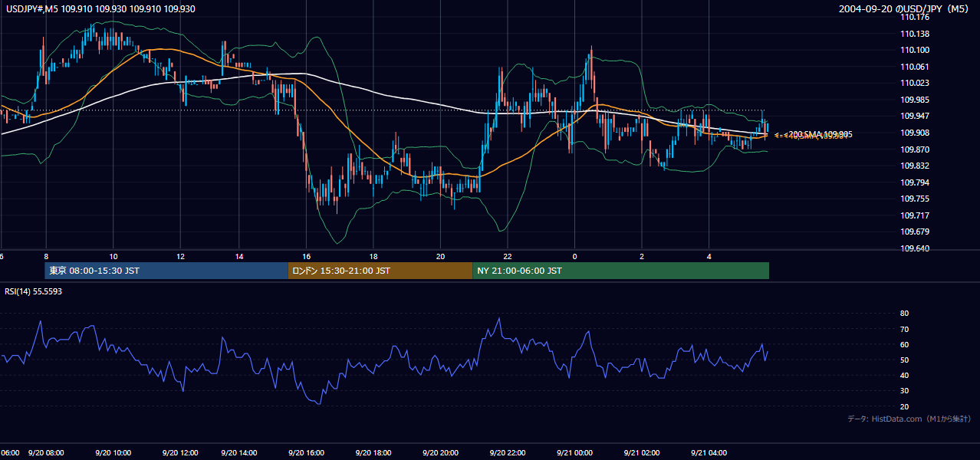The height and width of the screenshot is (460, 980).
Task: Click price axis value 109.985
Action: click(x=913, y=100)
